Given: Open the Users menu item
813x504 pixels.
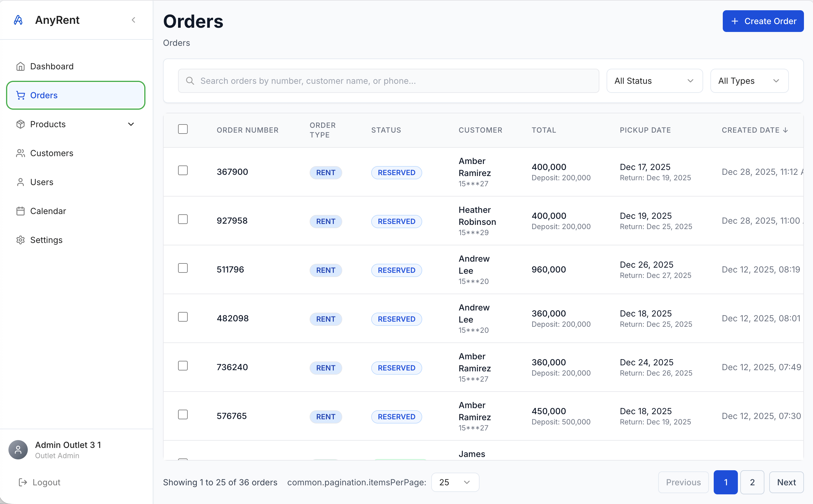Looking at the screenshot, I should 42,182.
